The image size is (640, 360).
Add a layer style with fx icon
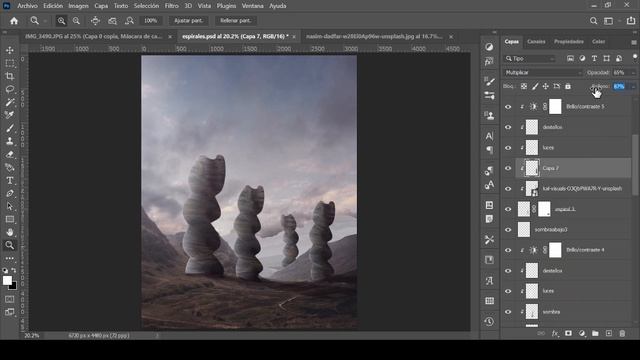pos(555,333)
